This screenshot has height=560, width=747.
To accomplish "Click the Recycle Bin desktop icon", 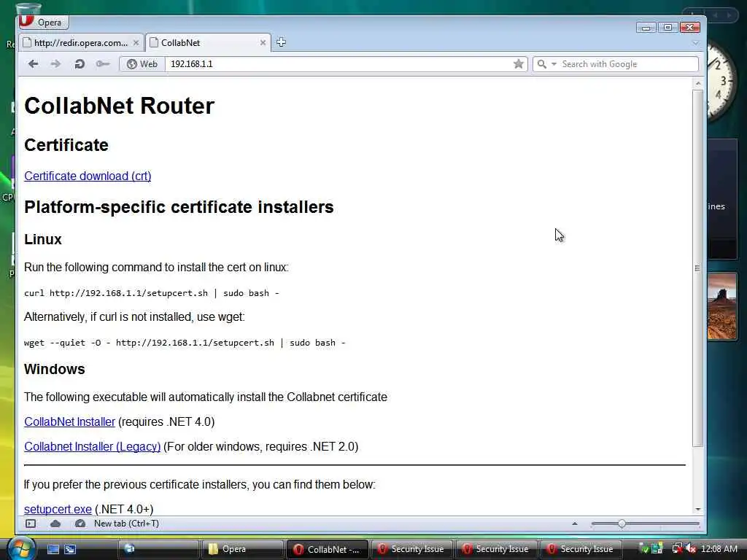I will 28,9.
